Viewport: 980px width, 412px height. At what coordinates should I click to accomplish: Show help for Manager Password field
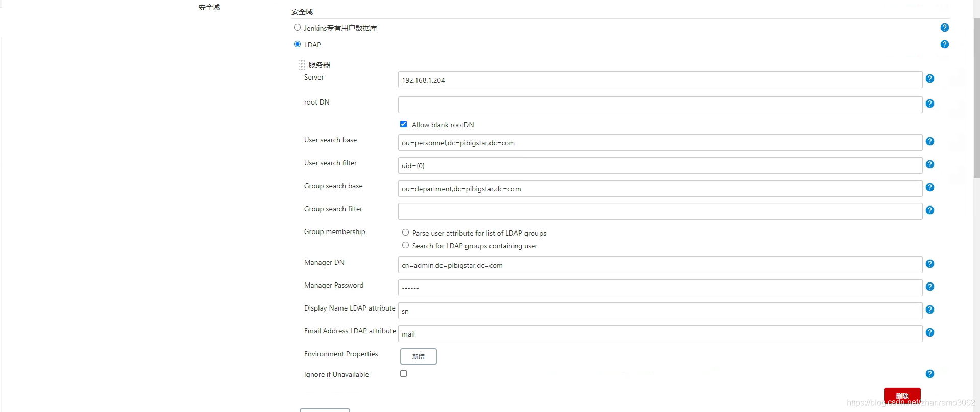click(x=929, y=287)
